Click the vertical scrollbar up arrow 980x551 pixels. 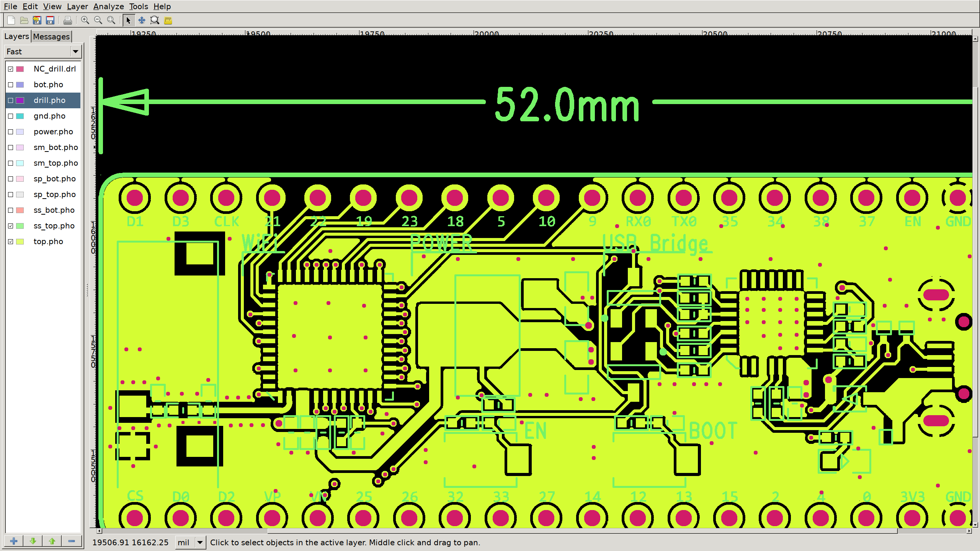point(975,39)
